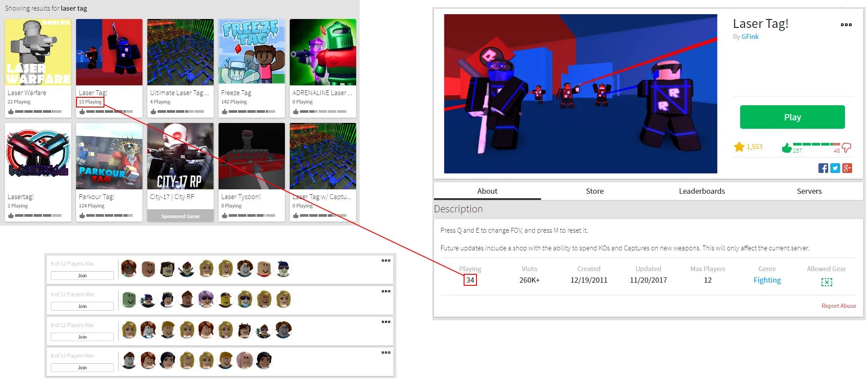The height and width of the screenshot is (380, 868).
Task: Click the Allowed Gear icon
Action: [x=826, y=282]
